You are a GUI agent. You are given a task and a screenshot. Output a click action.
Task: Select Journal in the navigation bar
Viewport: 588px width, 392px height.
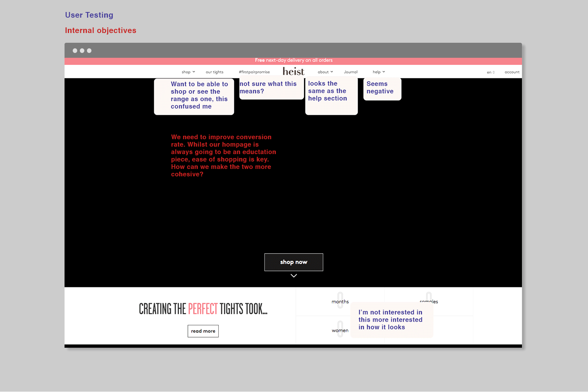point(351,72)
